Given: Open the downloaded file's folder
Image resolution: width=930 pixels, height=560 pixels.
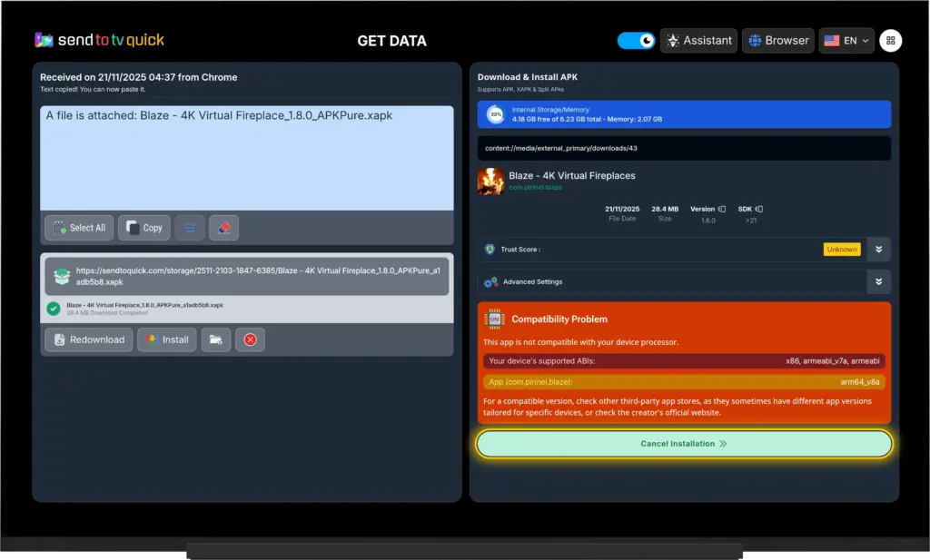Looking at the screenshot, I should 215,339.
